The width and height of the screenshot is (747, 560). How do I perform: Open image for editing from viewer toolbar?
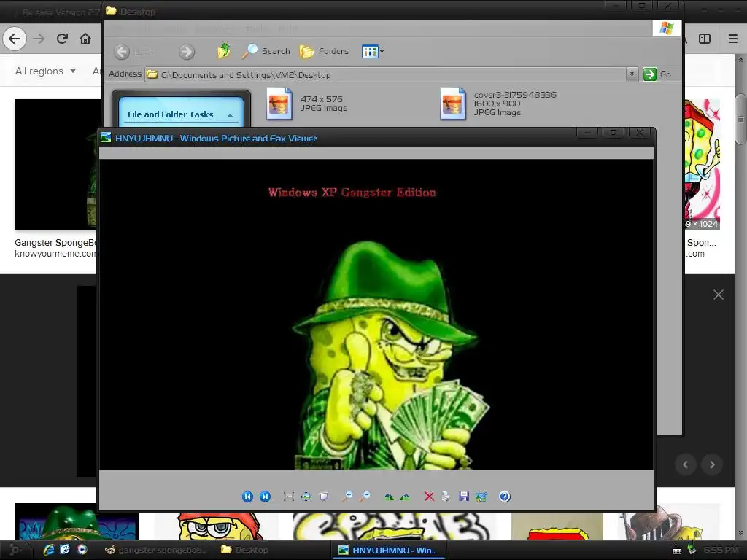[x=481, y=497]
